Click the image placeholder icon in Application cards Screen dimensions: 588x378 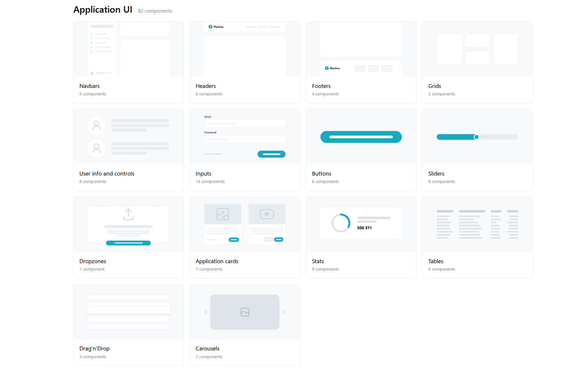click(222, 214)
